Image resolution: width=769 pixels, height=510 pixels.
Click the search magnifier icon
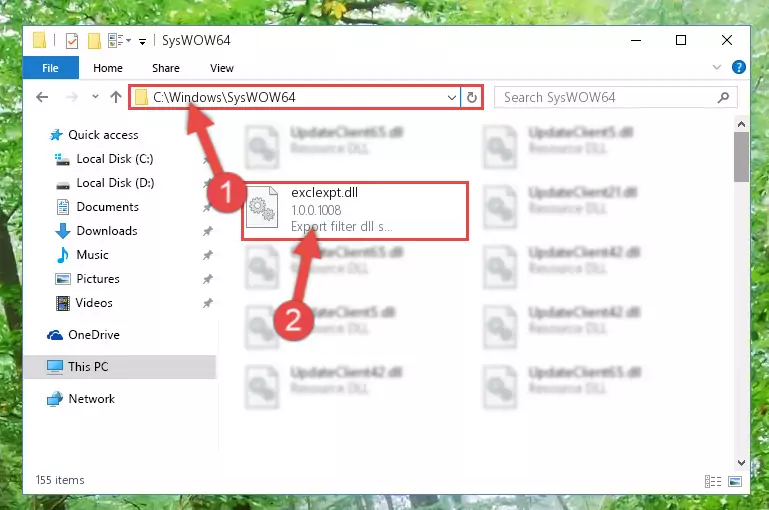click(723, 97)
